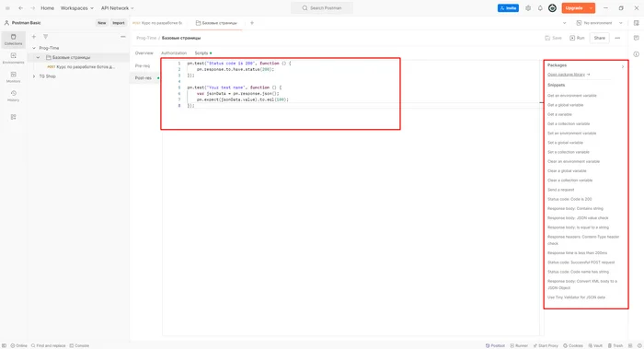
Task: Switch to the Authorization tab
Action: coord(174,53)
